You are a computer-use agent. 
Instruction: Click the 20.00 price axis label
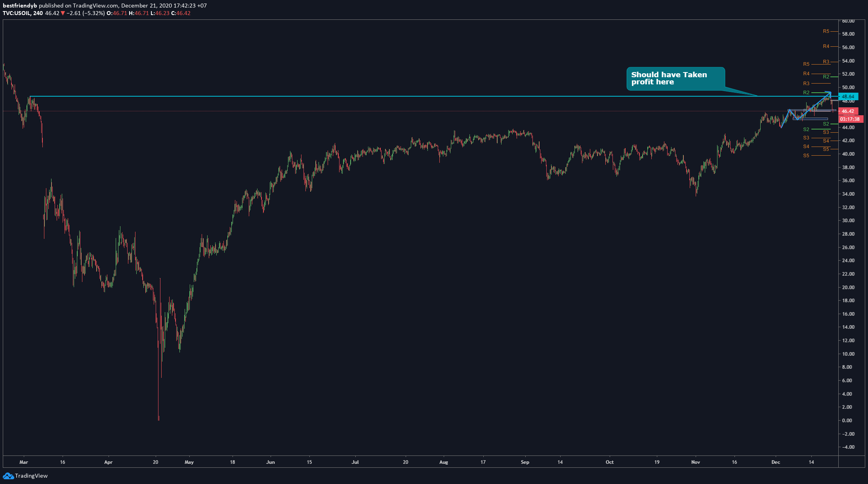point(848,287)
